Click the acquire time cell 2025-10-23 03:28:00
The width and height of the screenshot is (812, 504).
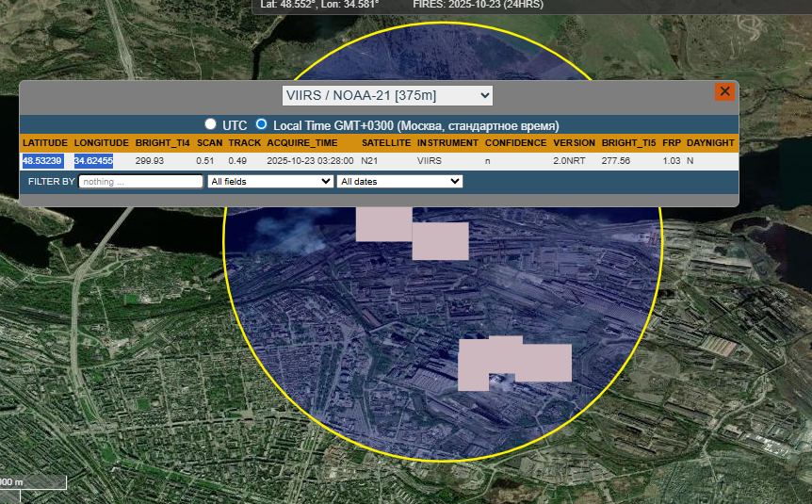(x=309, y=160)
